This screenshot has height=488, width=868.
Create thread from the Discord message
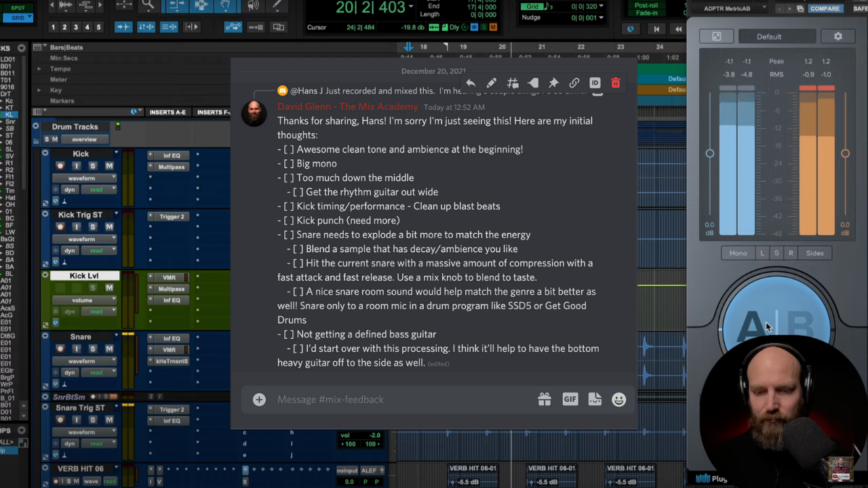click(513, 83)
